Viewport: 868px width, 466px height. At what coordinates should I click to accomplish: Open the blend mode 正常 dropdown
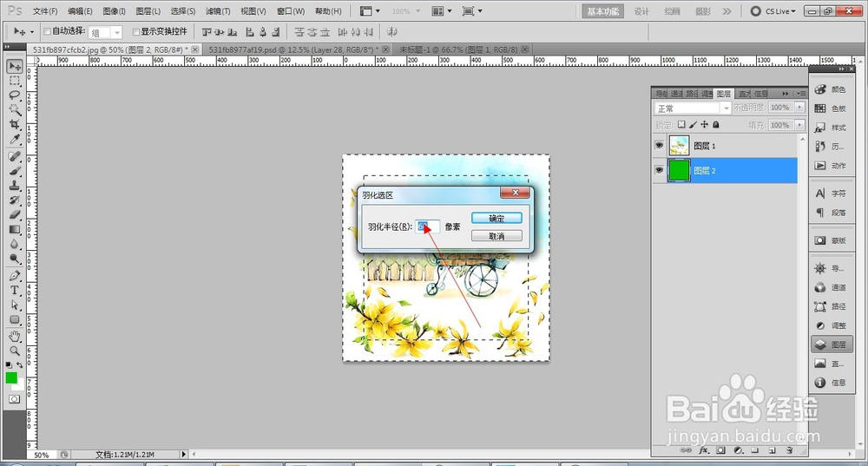pyautogui.click(x=693, y=108)
